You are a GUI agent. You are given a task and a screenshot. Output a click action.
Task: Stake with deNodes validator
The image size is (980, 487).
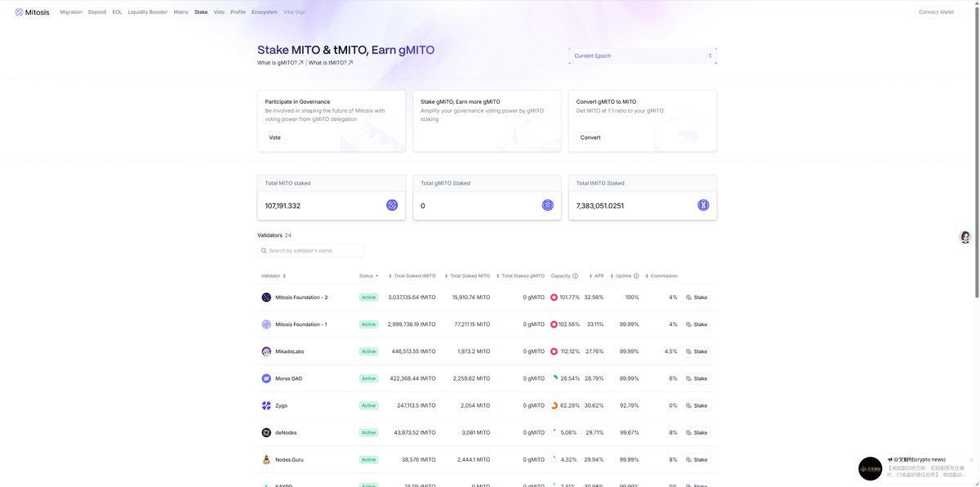pos(697,432)
